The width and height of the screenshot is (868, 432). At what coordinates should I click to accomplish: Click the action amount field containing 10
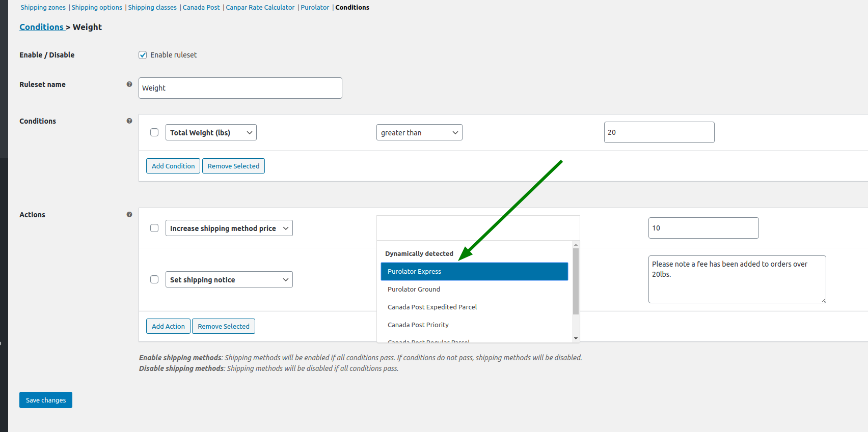tap(703, 228)
